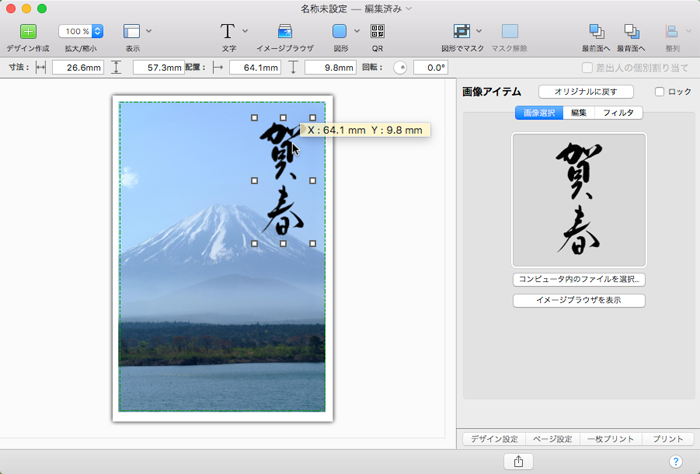Switch to the 編集 tab
The image size is (700, 474).
click(578, 113)
